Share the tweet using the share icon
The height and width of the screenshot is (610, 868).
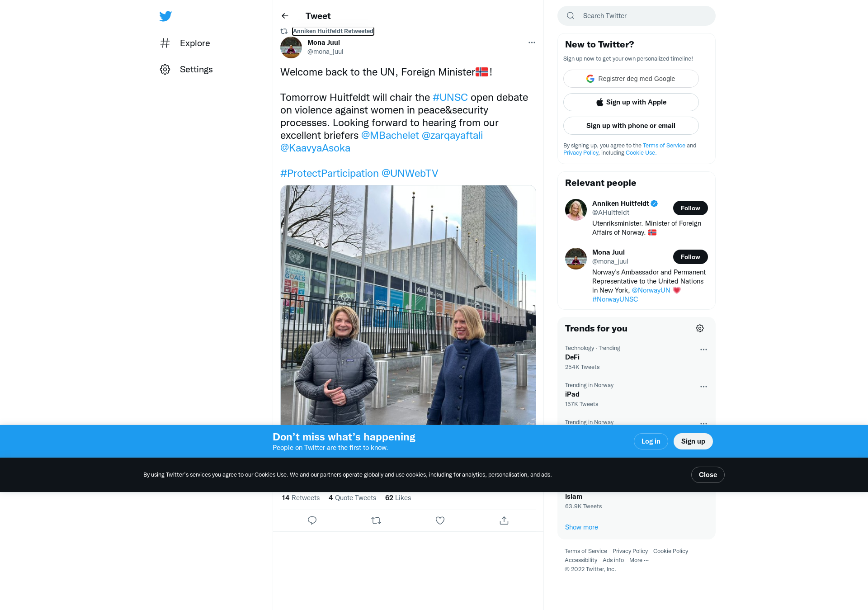tap(504, 520)
